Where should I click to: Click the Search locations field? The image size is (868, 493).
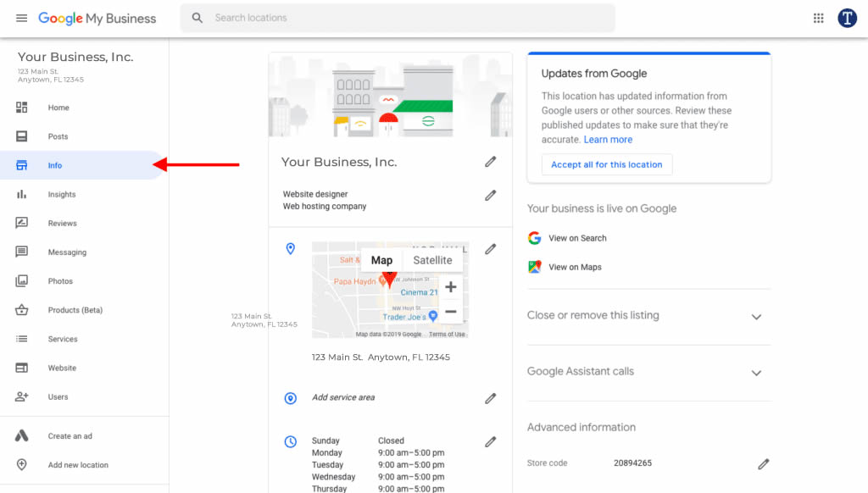pyautogui.click(x=398, y=18)
